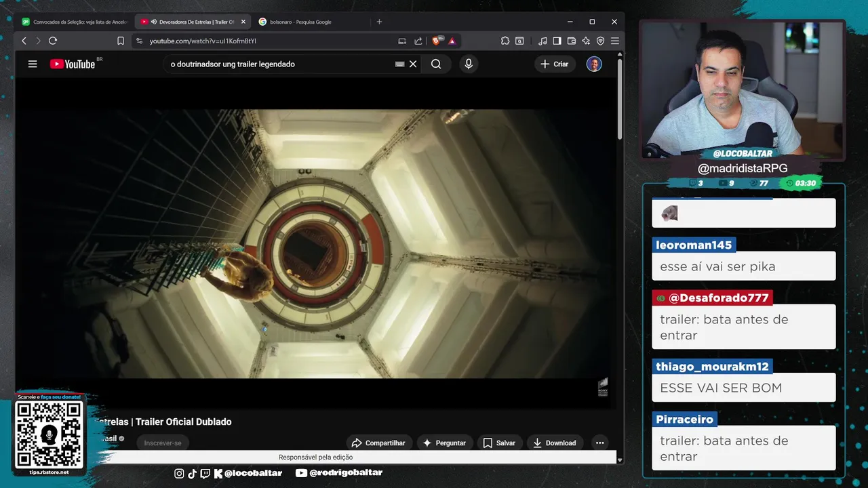Screen dimensions: 868x488
Task: Click the Pirraceiro chat username
Action: (x=684, y=419)
